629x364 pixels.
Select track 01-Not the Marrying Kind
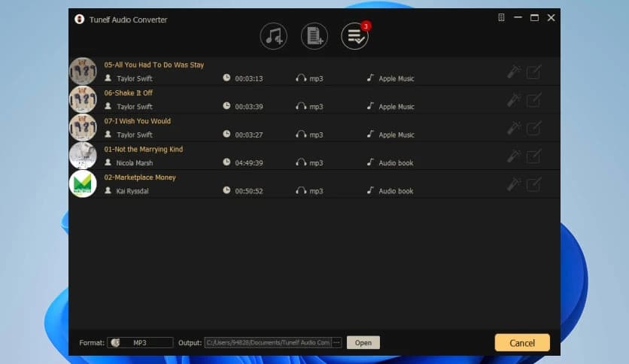pos(143,149)
